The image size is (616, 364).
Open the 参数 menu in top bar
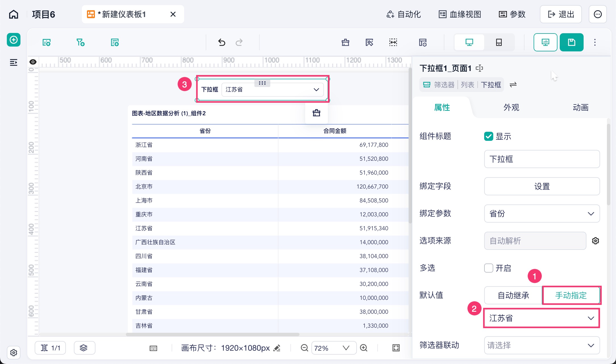point(512,14)
